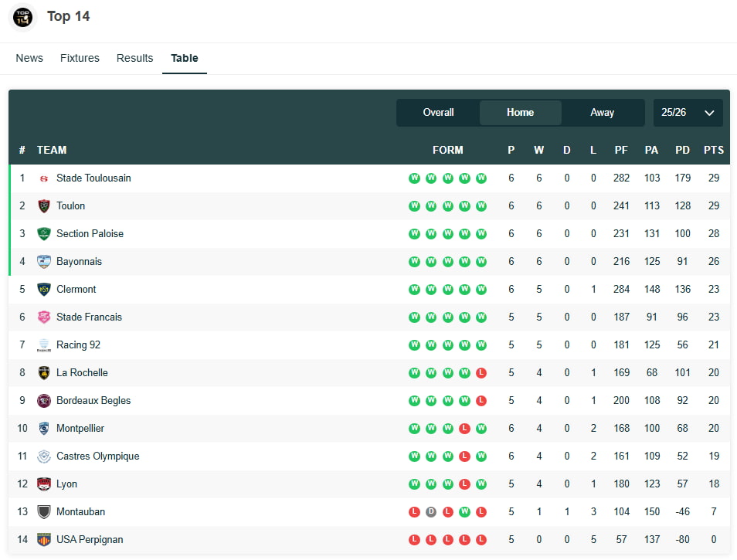Viewport: 737px width, 560px height.
Task: Click the Montpellier club crest
Action: pos(45,428)
